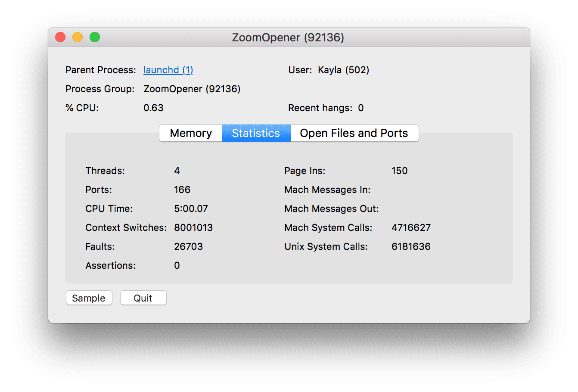Select the Recent hangs value 0
This screenshot has width=578, height=392.
pos(361,108)
